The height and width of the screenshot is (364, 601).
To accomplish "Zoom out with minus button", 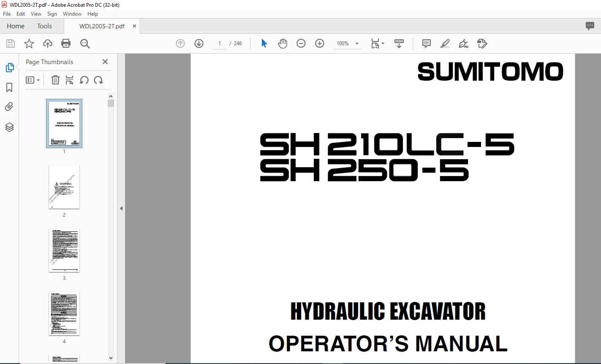I will pyautogui.click(x=301, y=43).
